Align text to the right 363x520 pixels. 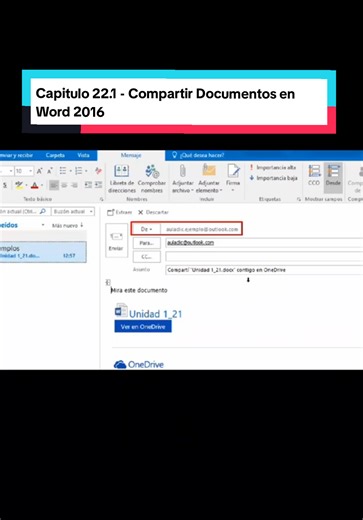point(74,185)
